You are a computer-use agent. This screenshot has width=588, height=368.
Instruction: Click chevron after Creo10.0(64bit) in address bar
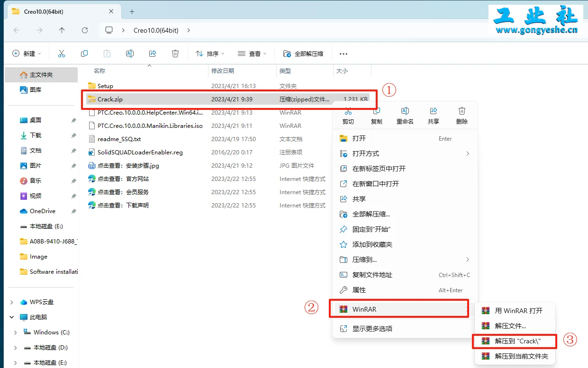(189, 30)
